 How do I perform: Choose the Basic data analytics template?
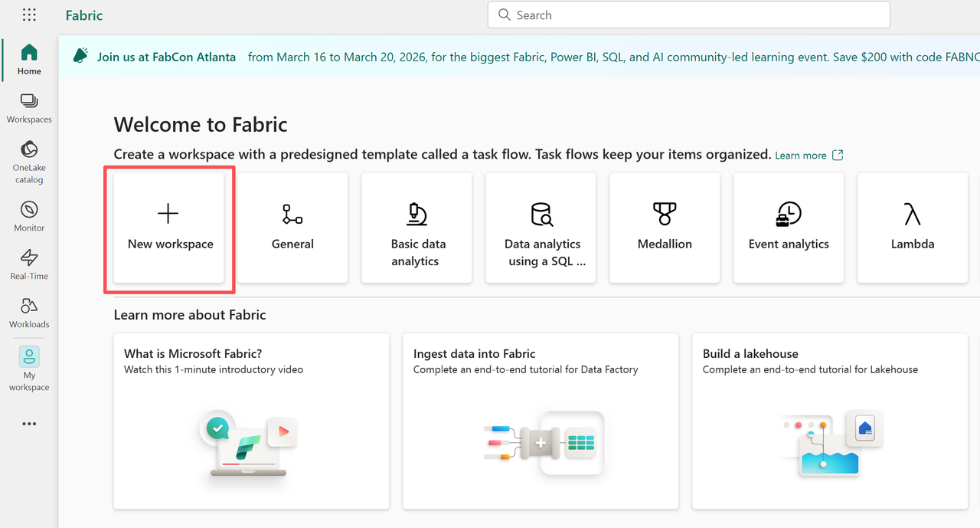416,228
